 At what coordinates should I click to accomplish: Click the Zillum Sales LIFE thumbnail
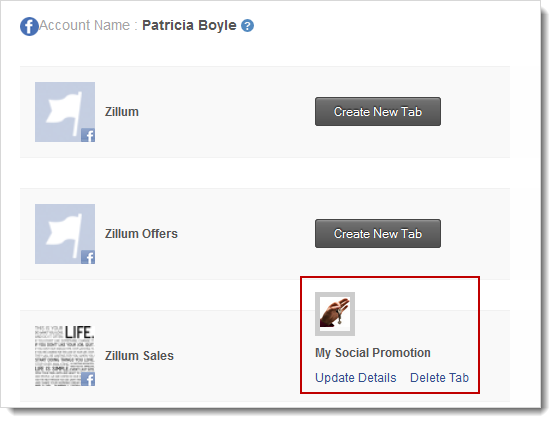pyautogui.click(x=65, y=356)
